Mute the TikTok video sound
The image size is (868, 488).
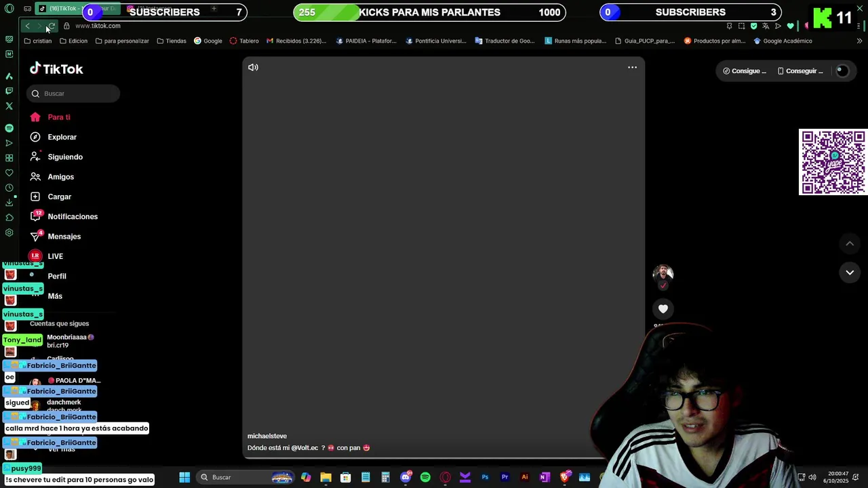253,67
